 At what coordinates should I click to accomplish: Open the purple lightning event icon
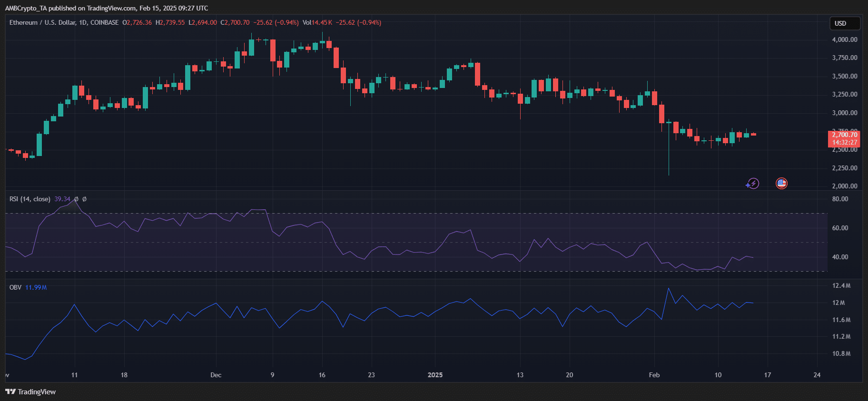pos(752,183)
